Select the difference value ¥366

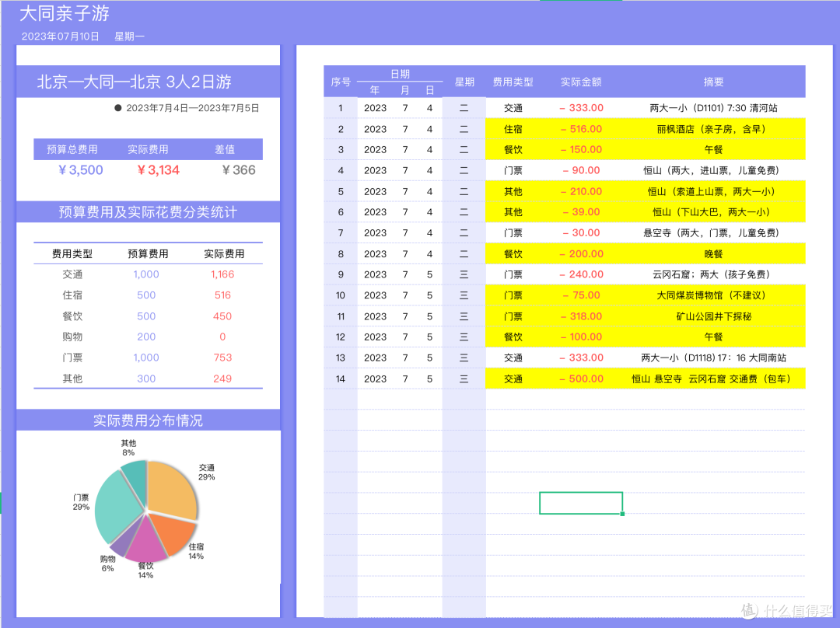coord(239,170)
